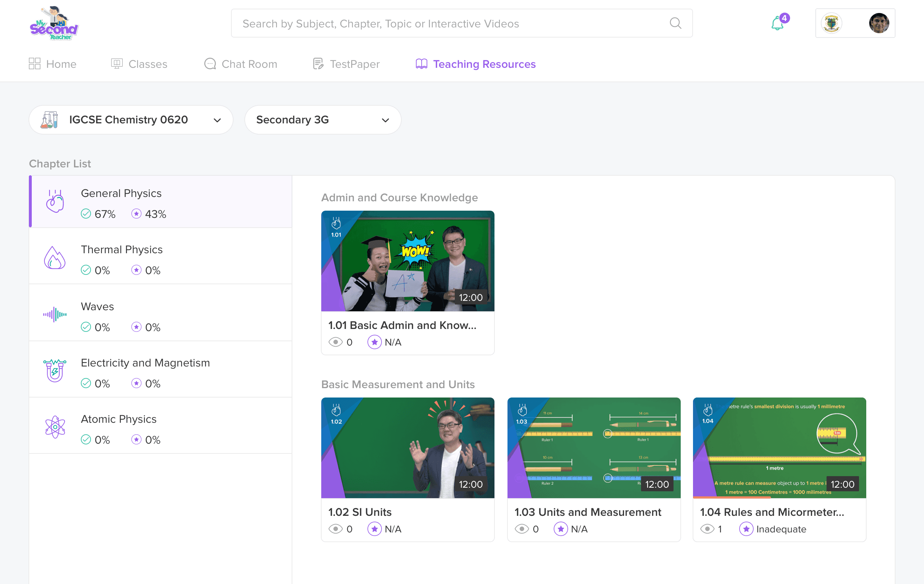Click the General Physics star score icon
The width and height of the screenshot is (924, 584).
(136, 214)
